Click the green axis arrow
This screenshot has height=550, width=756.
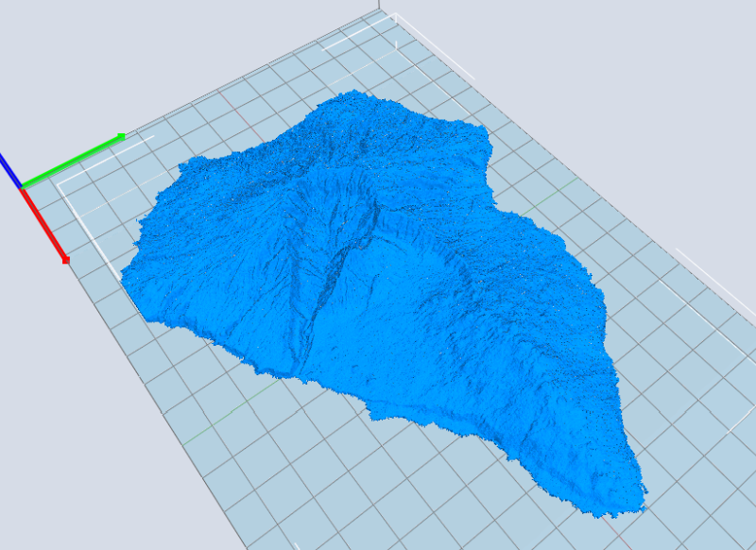click(73, 160)
